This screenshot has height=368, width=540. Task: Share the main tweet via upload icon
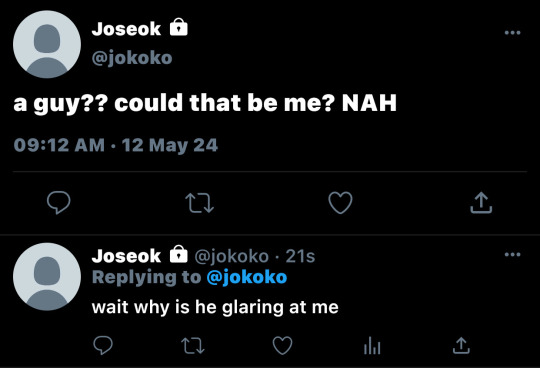[481, 203]
